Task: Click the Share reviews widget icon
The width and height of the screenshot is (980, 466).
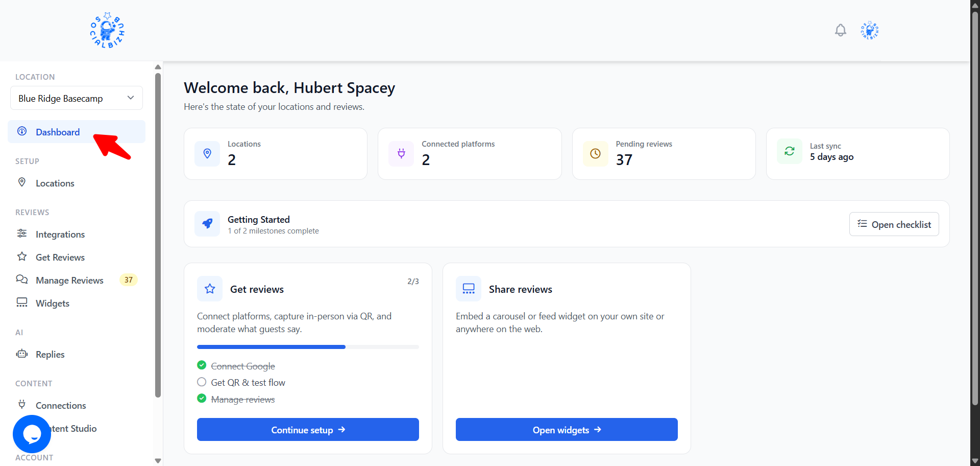Action: coord(469,289)
